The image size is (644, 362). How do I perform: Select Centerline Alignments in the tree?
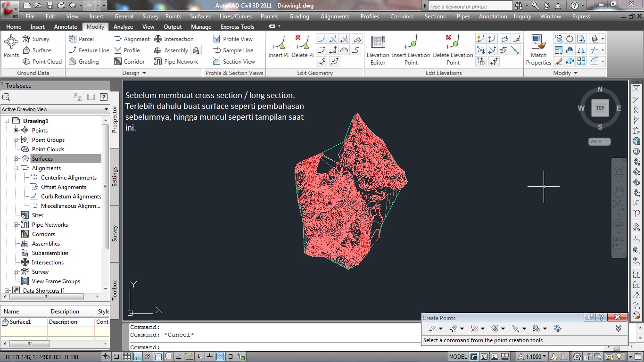click(x=69, y=178)
